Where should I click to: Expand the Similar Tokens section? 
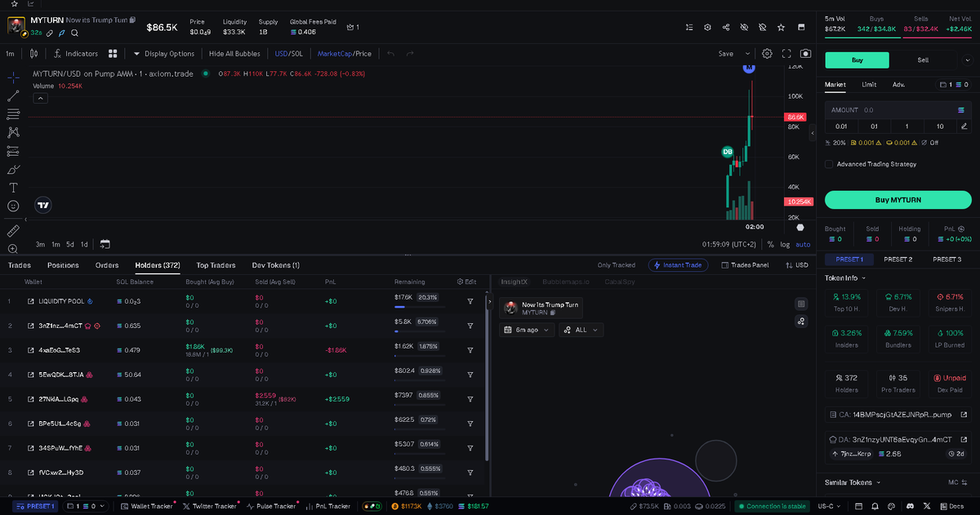(x=852, y=482)
